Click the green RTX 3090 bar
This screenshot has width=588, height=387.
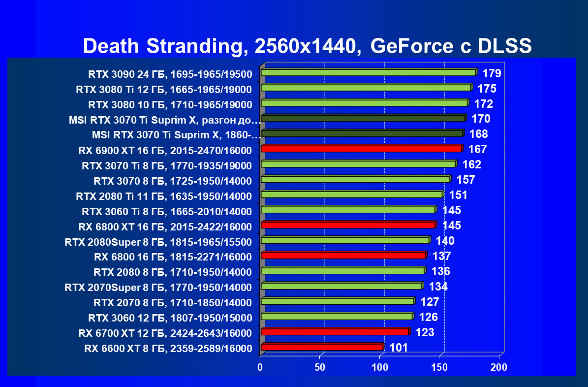(x=370, y=72)
